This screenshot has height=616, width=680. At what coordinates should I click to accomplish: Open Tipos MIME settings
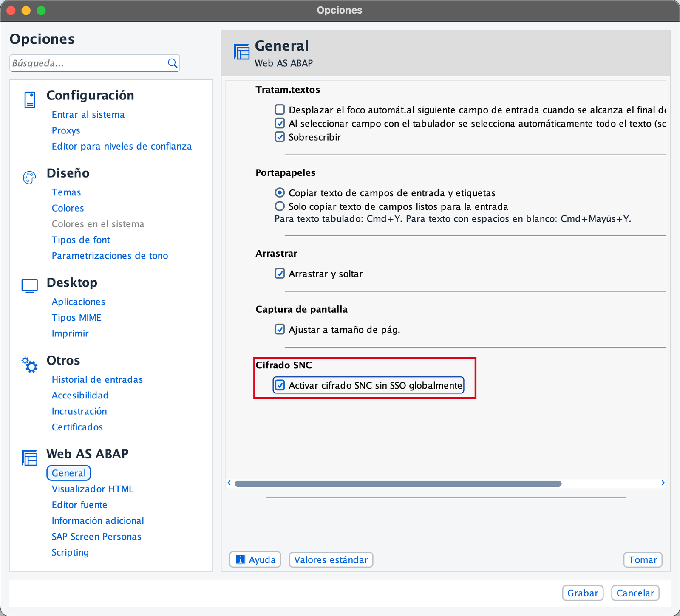tap(76, 318)
